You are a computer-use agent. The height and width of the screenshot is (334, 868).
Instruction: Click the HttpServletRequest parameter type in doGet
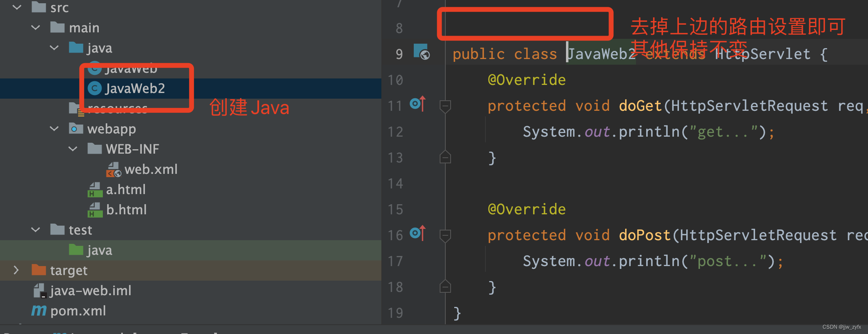[x=749, y=106]
